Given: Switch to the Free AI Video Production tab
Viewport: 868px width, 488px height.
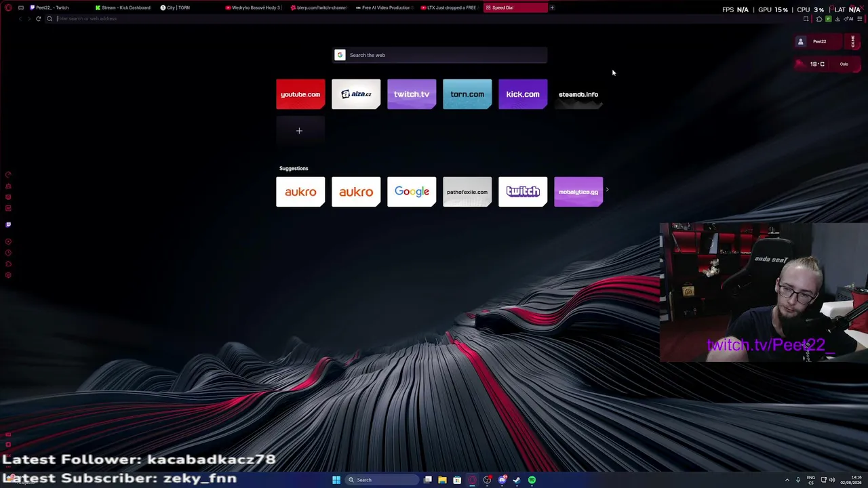Looking at the screenshot, I should (x=383, y=7).
